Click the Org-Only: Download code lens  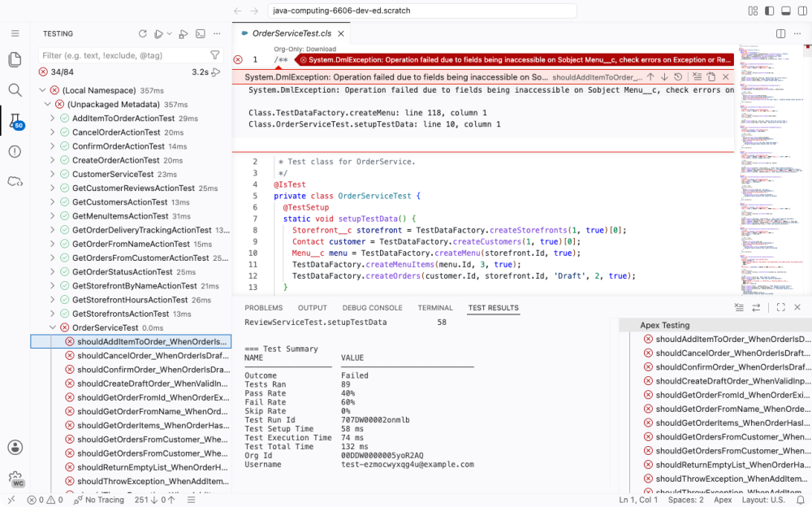click(x=305, y=50)
